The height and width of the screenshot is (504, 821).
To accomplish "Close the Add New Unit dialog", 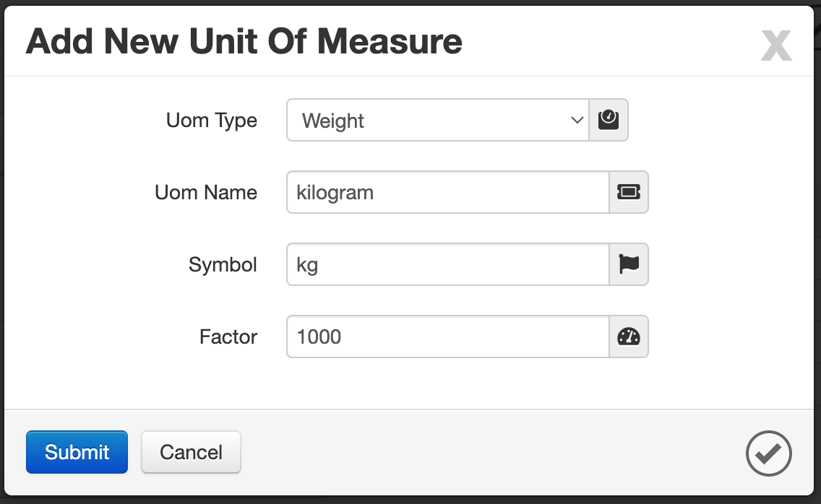I will click(776, 45).
